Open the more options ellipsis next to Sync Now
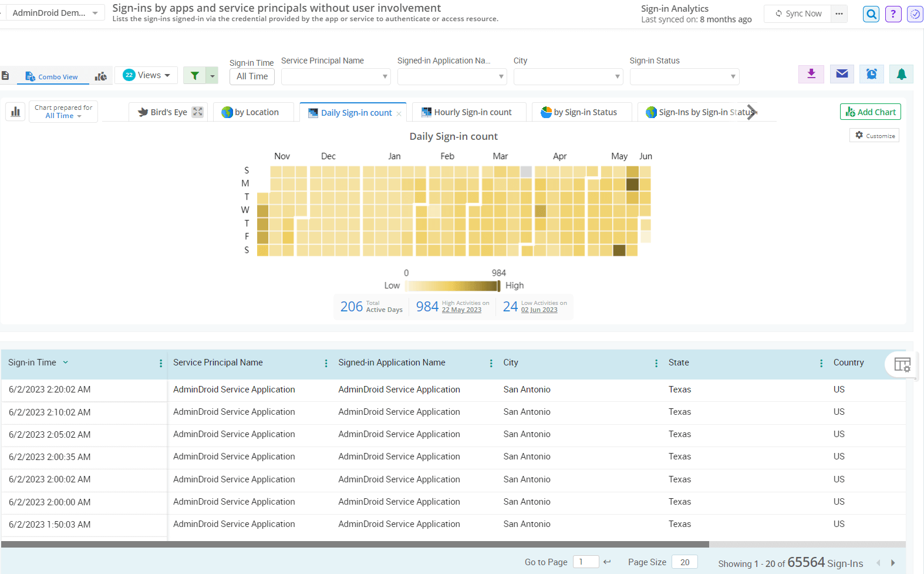 (839, 14)
